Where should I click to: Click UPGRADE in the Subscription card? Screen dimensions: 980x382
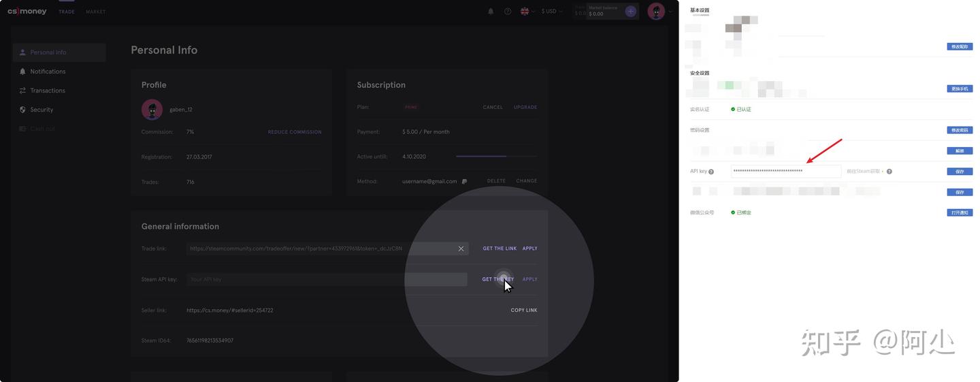pos(525,108)
